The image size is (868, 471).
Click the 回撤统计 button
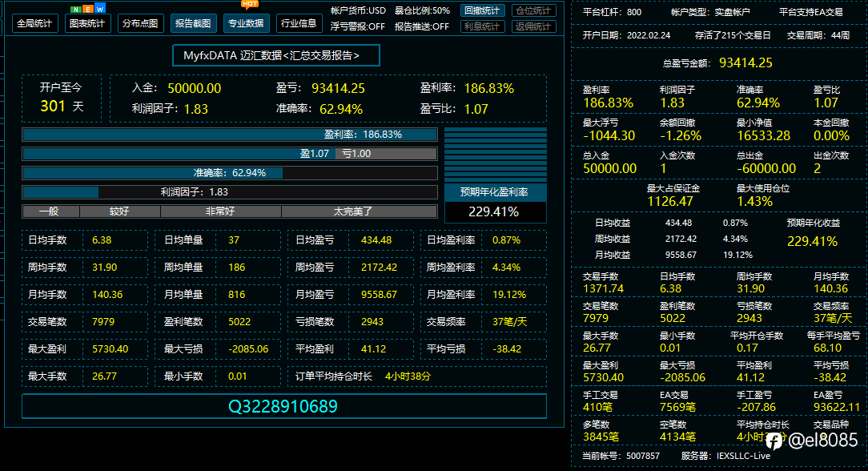click(482, 10)
